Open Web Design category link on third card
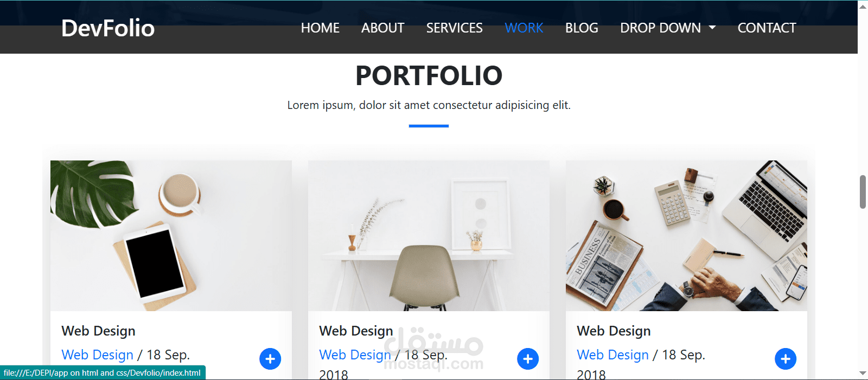The width and height of the screenshot is (868, 380). [x=613, y=355]
